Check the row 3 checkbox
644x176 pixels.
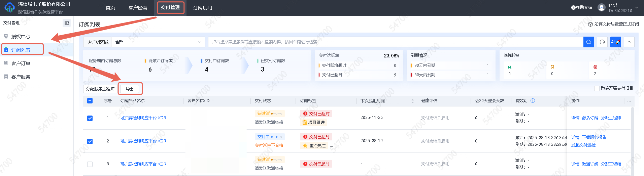[x=90, y=164]
